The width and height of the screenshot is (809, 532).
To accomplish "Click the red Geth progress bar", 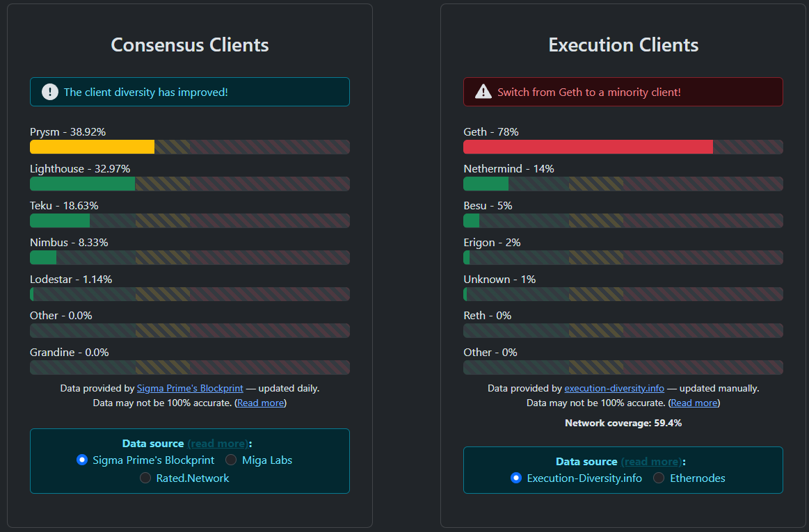I will [588, 147].
